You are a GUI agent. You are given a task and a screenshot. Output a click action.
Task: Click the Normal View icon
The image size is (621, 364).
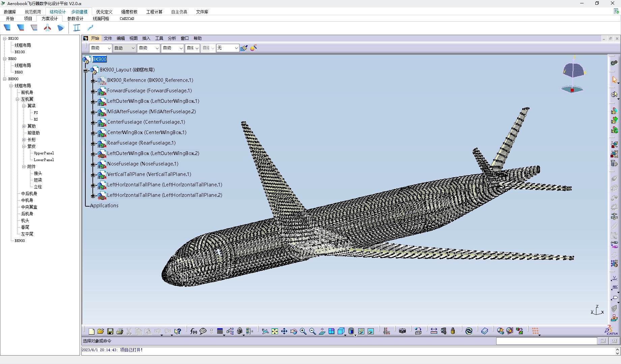coord(322,331)
